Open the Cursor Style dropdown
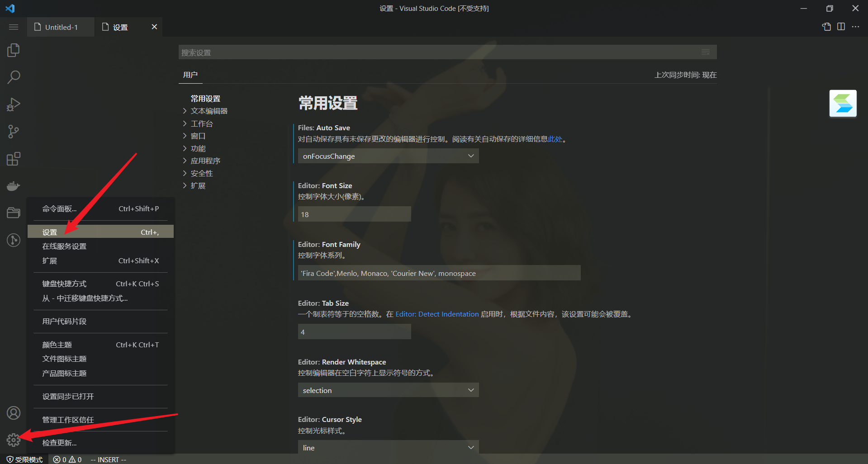The width and height of the screenshot is (868, 464). (x=388, y=448)
